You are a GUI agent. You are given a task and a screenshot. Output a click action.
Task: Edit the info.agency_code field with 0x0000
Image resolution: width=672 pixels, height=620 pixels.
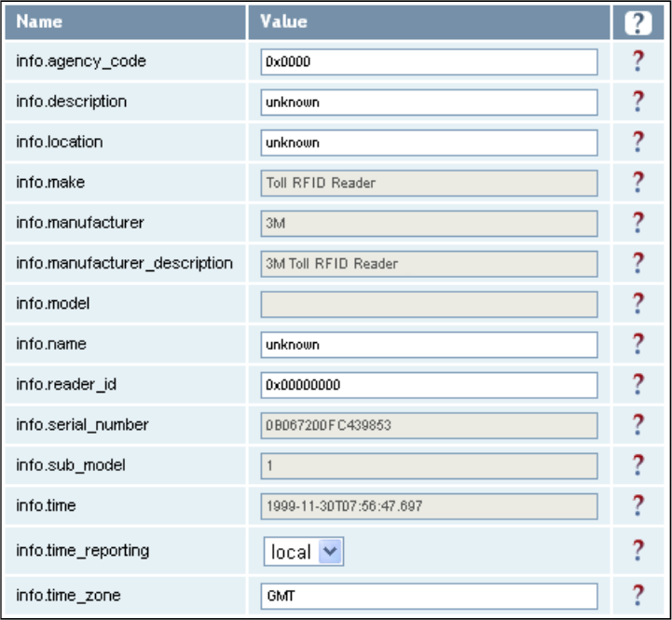click(429, 62)
